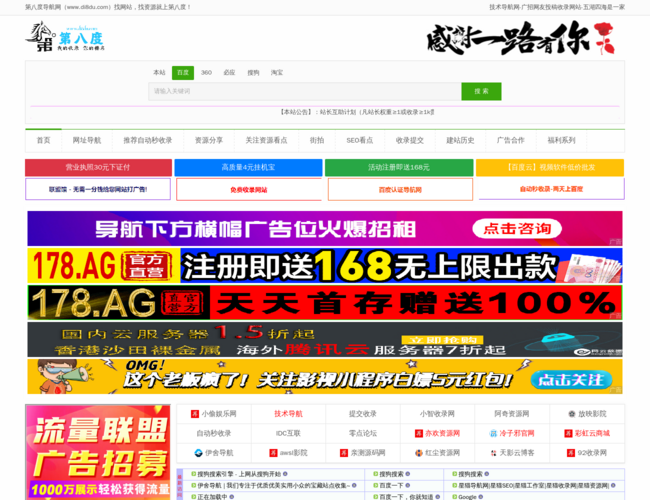Image resolution: width=650 pixels, height=500 pixels.
Task: Click green 活动注册即送168元 button
Action: pos(399,167)
